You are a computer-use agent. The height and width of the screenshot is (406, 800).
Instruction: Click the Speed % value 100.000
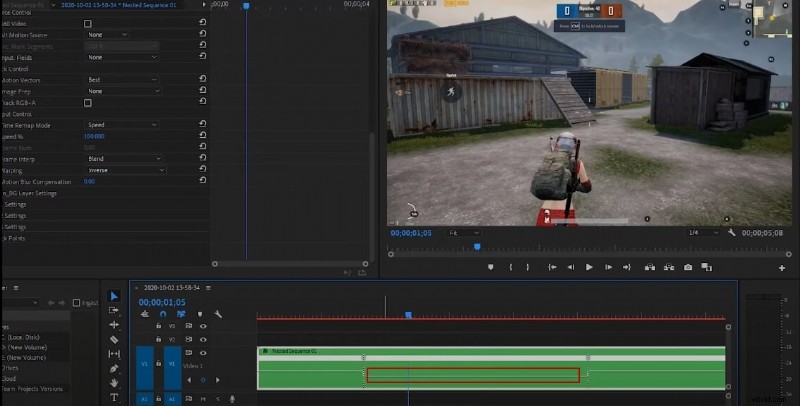coord(94,136)
